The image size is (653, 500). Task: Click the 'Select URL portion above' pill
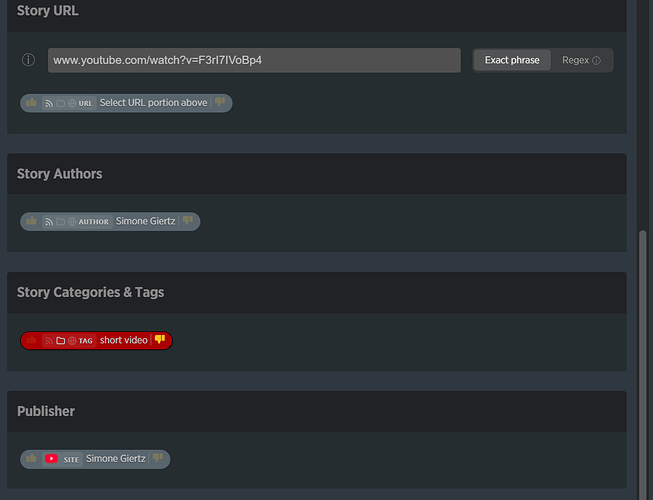point(153,103)
